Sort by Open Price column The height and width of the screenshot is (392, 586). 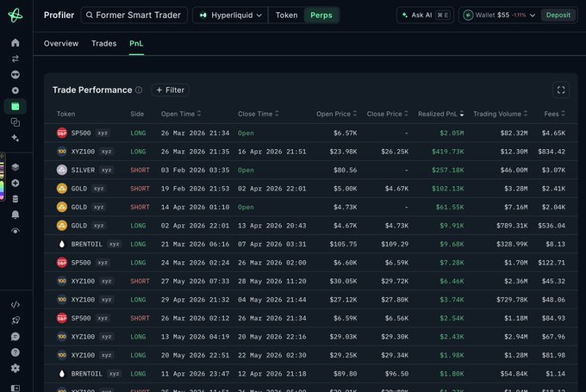click(x=336, y=114)
